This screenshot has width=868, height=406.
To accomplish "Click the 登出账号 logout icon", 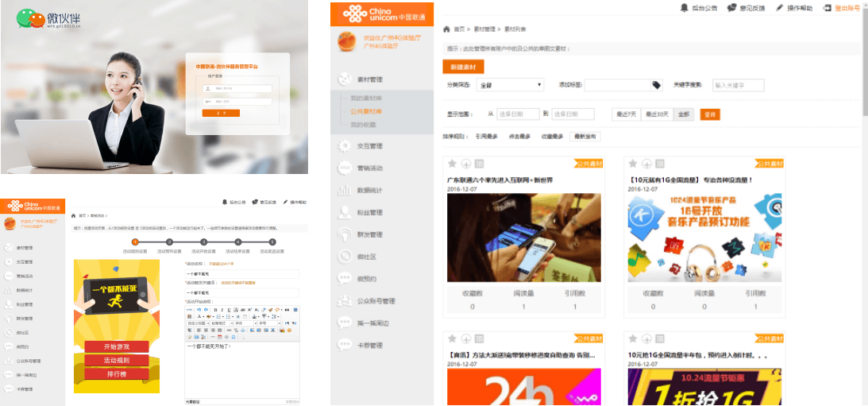I will [828, 8].
